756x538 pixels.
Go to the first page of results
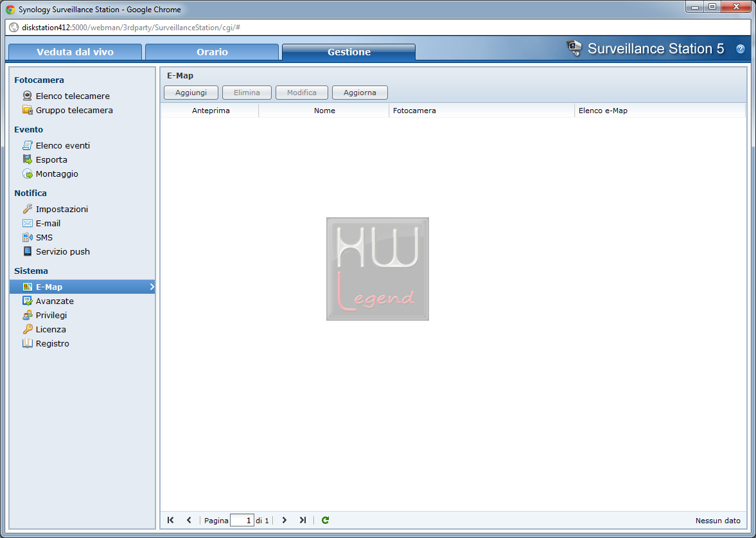[171, 520]
